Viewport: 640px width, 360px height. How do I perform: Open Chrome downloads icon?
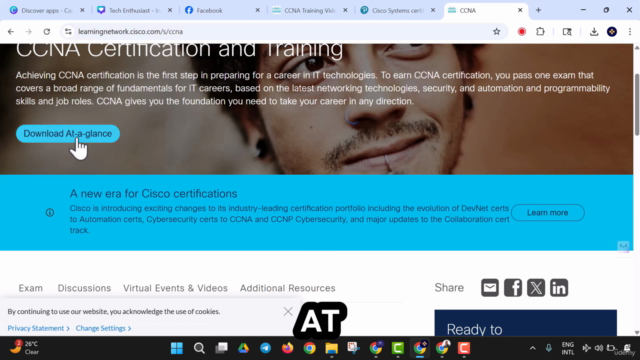point(594,31)
